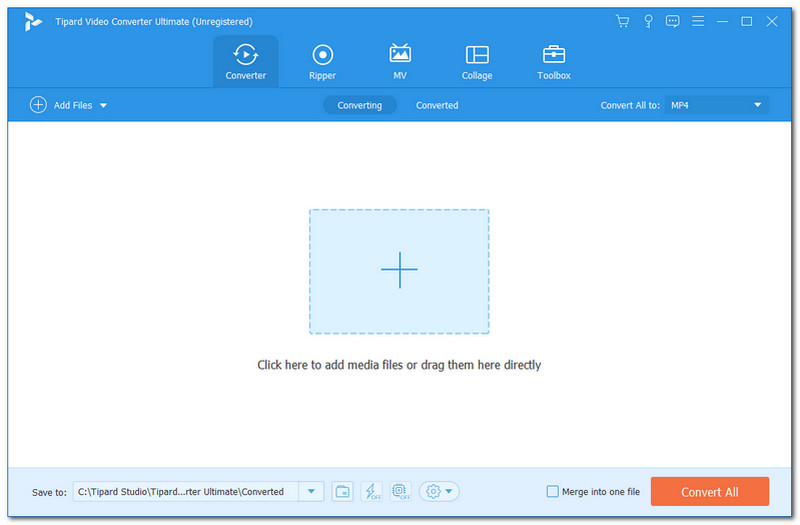
Task: Open the MV tab
Action: tap(399, 62)
